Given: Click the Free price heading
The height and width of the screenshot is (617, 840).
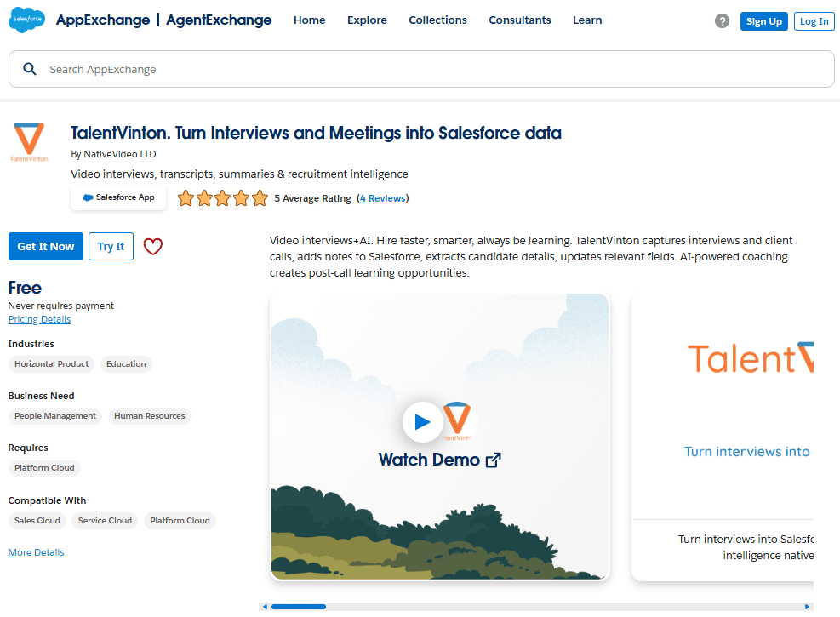Looking at the screenshot, I should click(x=25, y=288).
